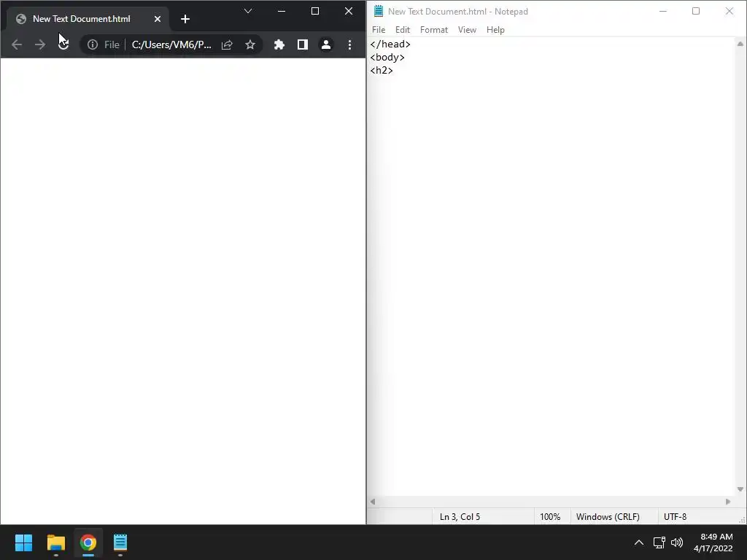Share this page from address bar
The width and height of the screenshot is (747, 560).
(227, 44)
